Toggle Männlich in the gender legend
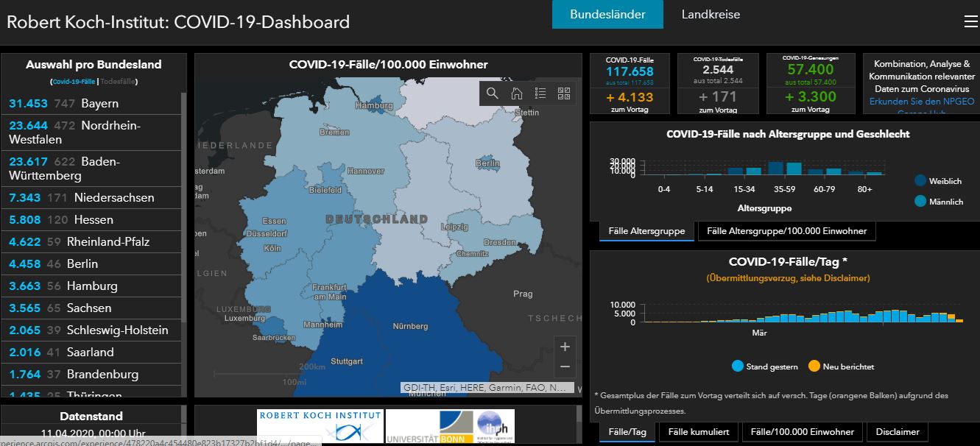This screenshot has width=980, height=446. pos(940,201)
